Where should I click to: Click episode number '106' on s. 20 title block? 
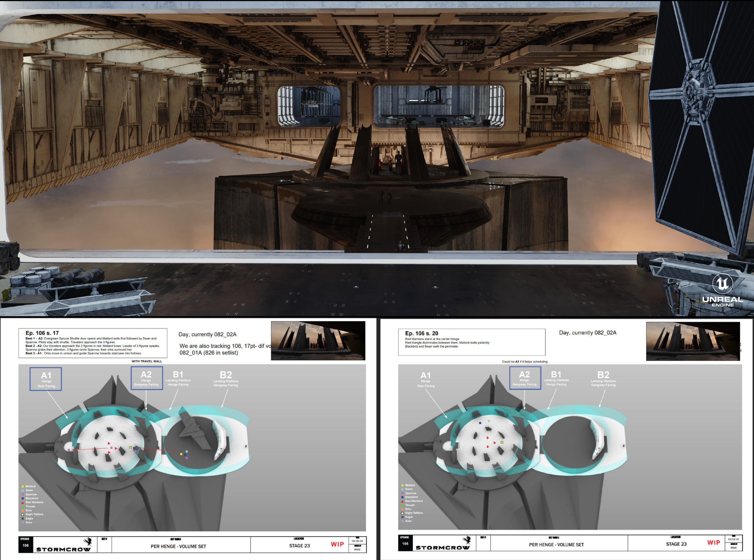405,544
